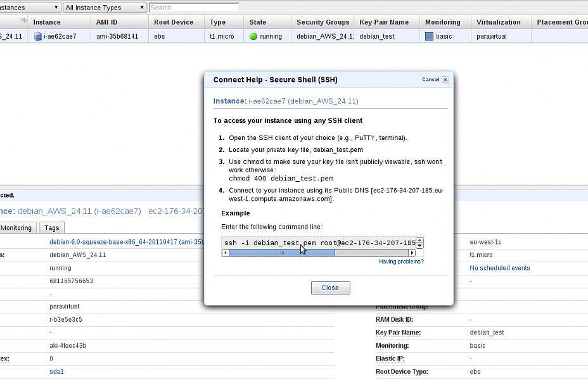Click the paravirtual cell in instance row
Viewport: 588px width, 380px height.
[x=492, y=36]
